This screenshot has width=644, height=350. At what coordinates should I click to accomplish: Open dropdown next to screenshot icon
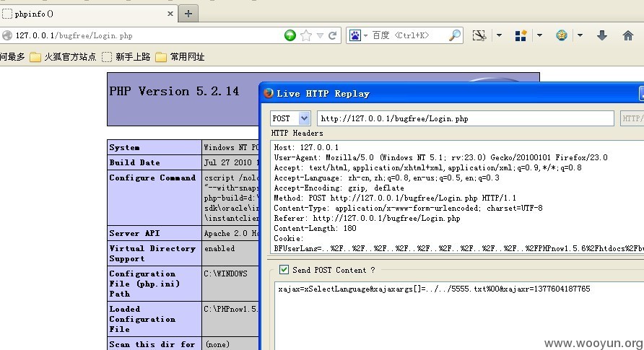click(499, 35)
